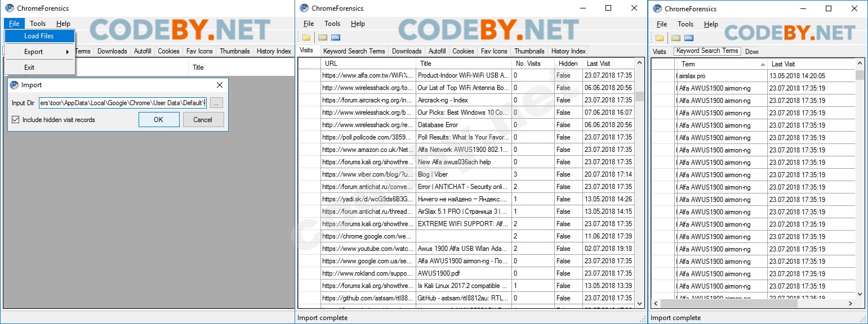Switch to the Thumbnails tab in the left window
The image size is (868, 324).
[x=235, y=51]
